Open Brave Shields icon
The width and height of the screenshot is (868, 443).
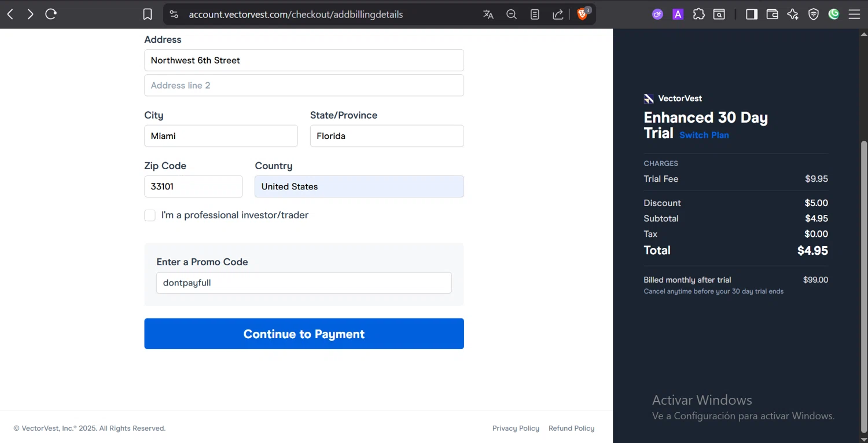(x=583, y=14)
